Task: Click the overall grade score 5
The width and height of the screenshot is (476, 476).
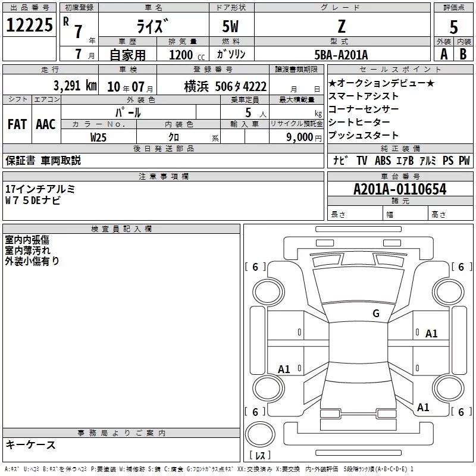Action: pos(453,27)
